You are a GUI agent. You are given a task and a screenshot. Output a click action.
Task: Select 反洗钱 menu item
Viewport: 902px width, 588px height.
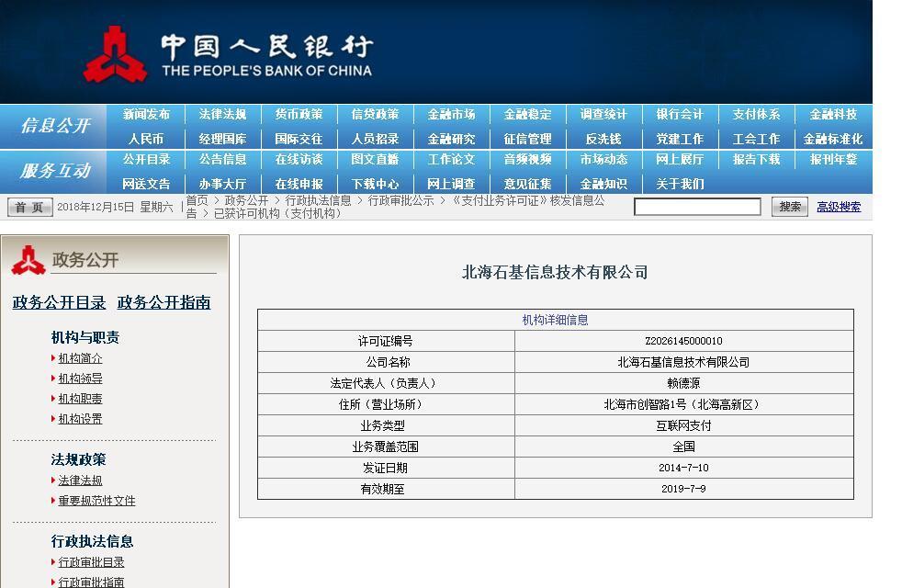coord(603,140)
